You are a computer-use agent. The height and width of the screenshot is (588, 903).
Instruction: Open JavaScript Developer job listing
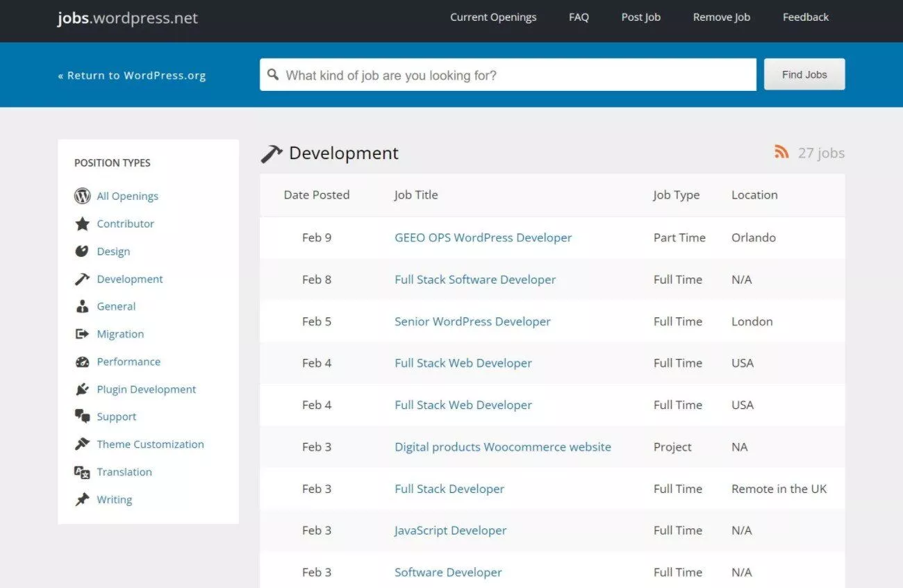(450, 530)
